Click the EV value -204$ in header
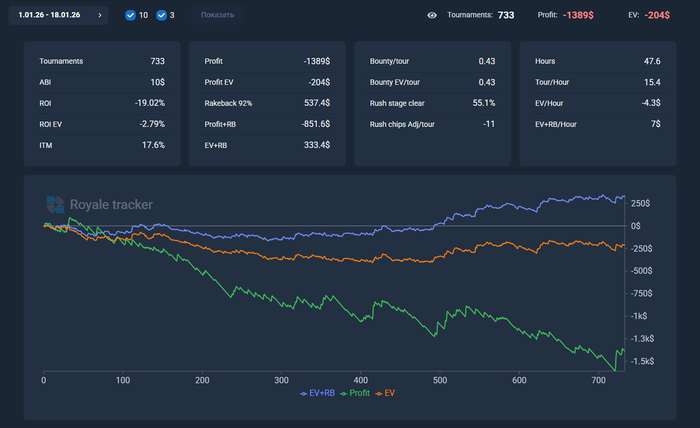The image size is (700, 428). coord(657,15)
